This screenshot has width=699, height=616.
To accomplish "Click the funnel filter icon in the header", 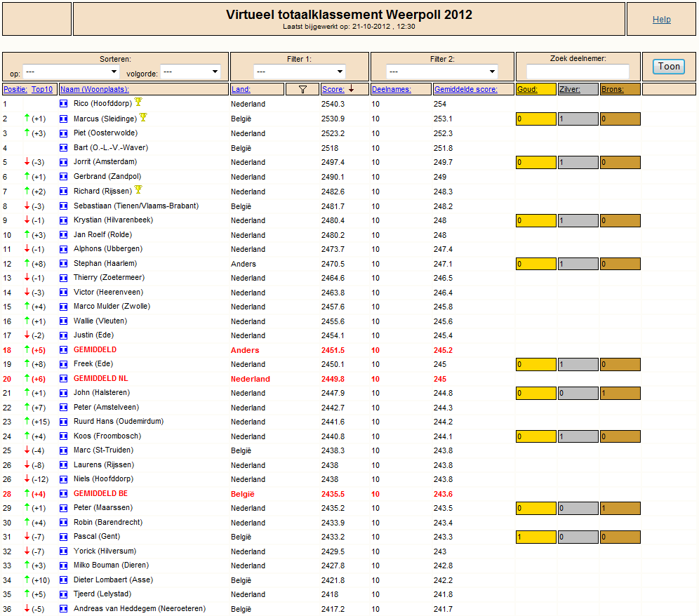I will pyautogui.click(x=302, y=89).
